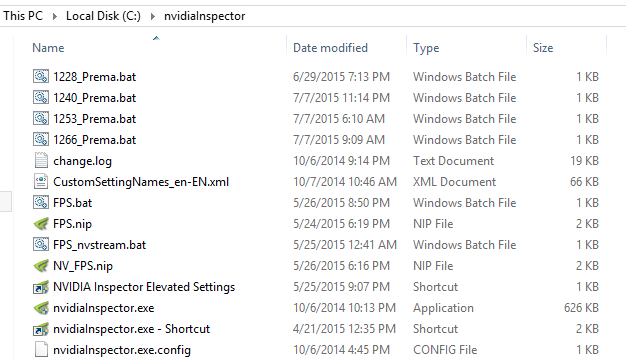The width and height of the screenshot is (626, 362).
Task: Select the file name nvidiaInspector.exe
Action: tap(104, 308)
